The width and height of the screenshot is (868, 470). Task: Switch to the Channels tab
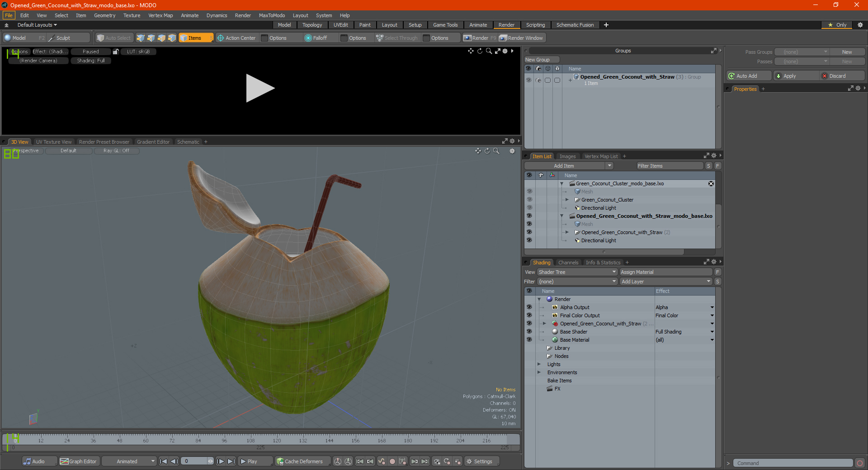coord(568,263)
